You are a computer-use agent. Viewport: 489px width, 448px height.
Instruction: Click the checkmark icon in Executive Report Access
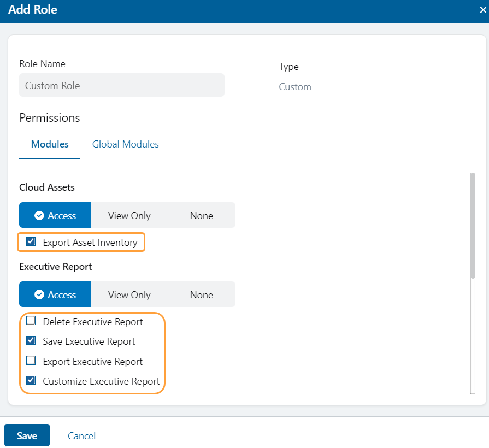click(x=39, y=295)
